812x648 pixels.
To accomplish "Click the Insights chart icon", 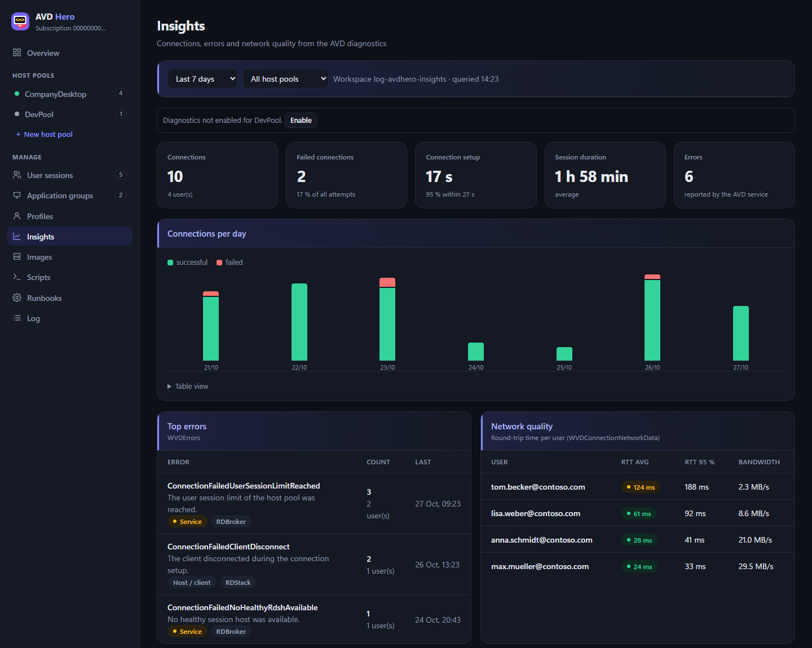I will pyautogui.click(x=17, y=236).
